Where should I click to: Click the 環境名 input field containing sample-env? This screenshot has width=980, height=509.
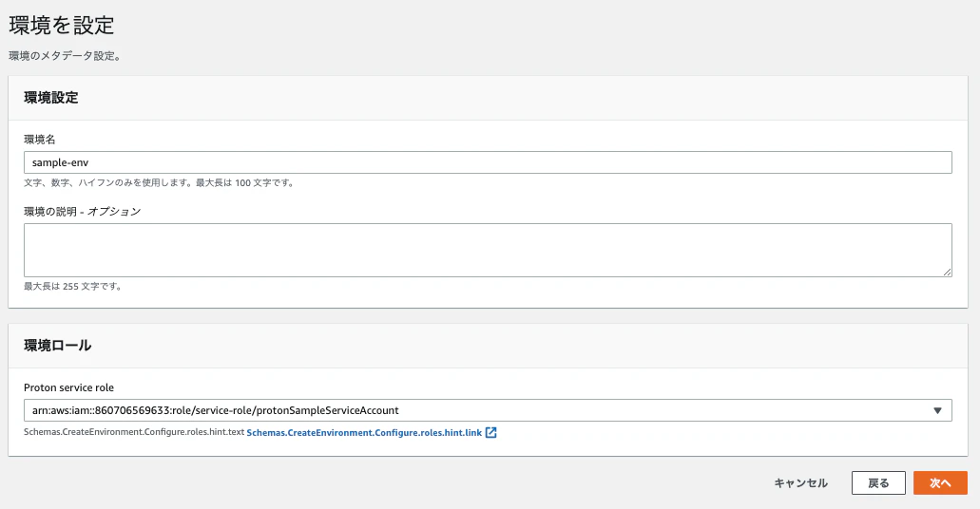488,162
